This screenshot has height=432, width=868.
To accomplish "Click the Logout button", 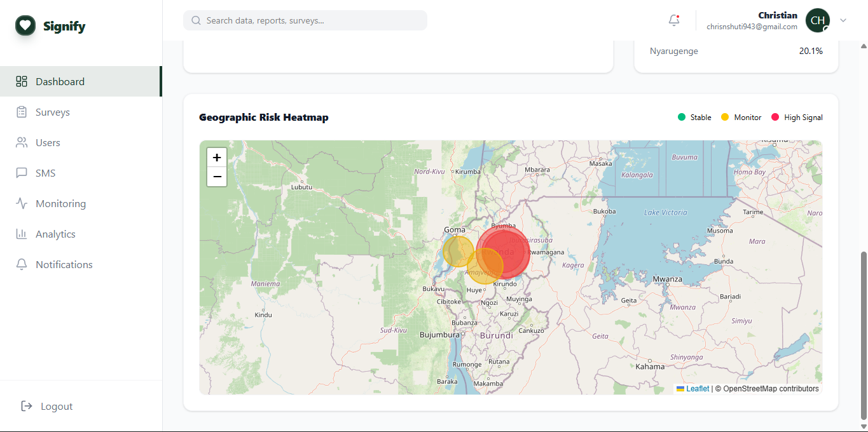I will tap(47, 406).
